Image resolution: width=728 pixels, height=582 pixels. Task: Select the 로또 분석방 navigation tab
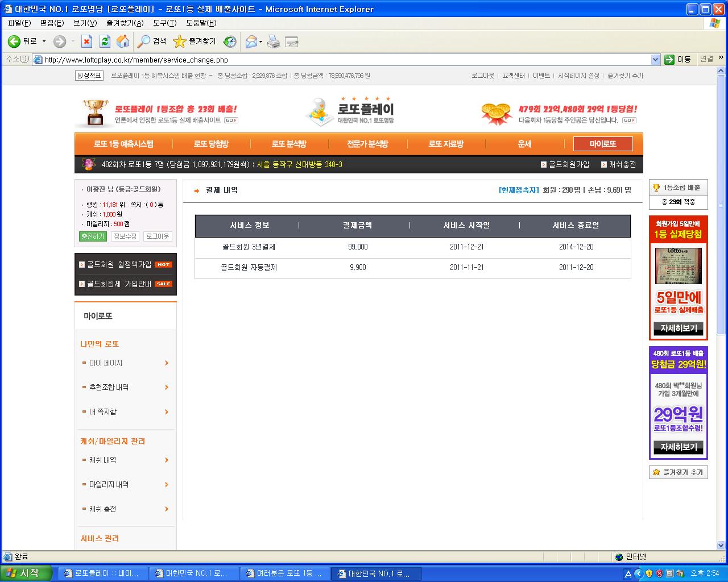pos(288,144)
